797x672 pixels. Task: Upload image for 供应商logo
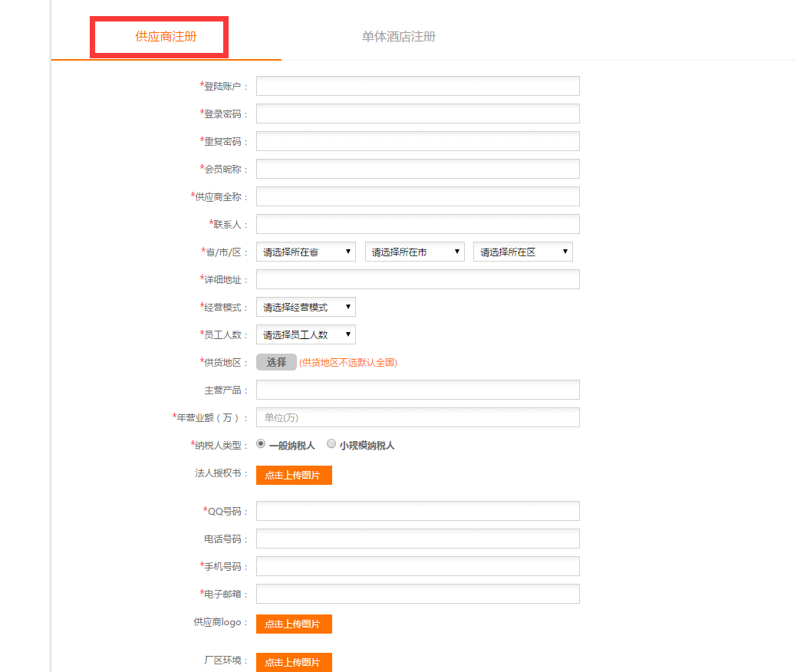pos(294,624)
